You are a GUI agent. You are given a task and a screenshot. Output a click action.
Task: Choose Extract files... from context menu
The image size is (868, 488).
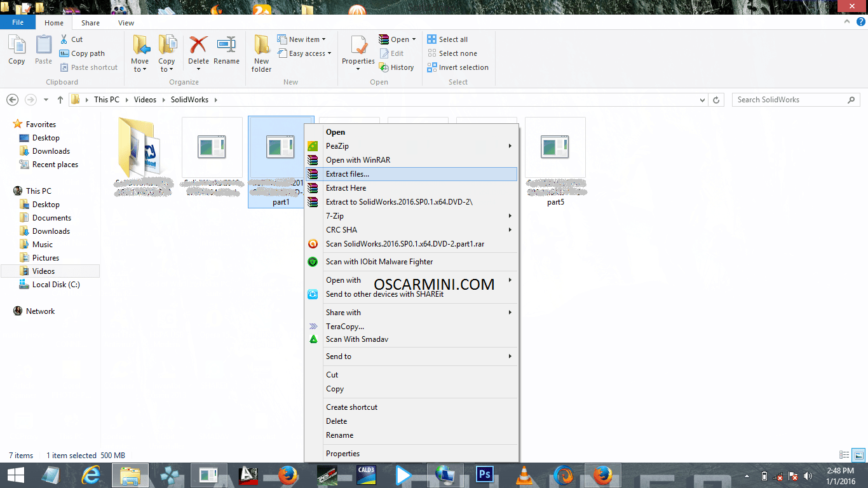[x=348, y=174]
